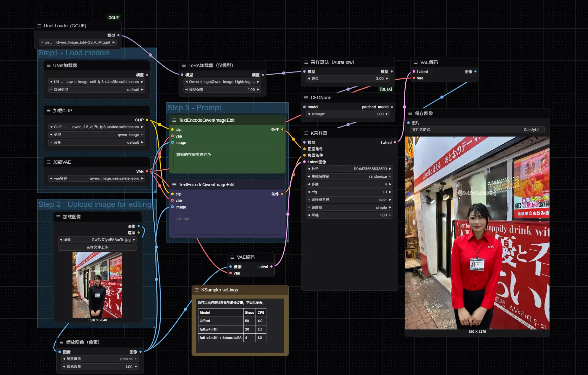The width and height of the screenshot is (588, 375).
Task: Open the 缩放算法 lanczos dropdown
Action: tap(100, 359)
